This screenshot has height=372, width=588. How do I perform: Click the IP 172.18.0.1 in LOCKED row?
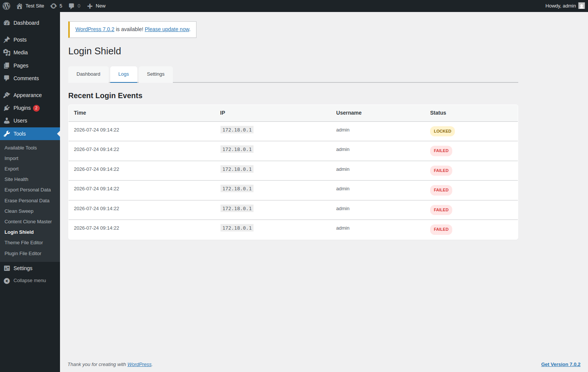click(x=237, y=130)
